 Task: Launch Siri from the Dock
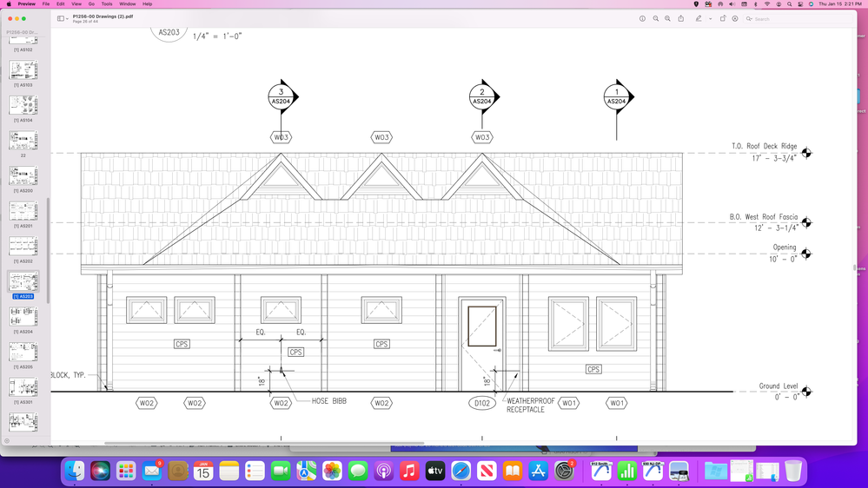100,471
